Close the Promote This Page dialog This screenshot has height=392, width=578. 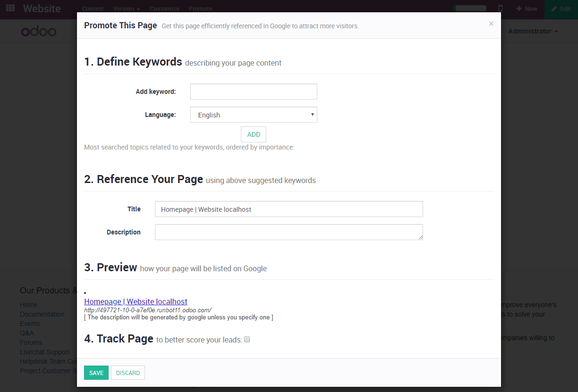[x=491, y=24]
